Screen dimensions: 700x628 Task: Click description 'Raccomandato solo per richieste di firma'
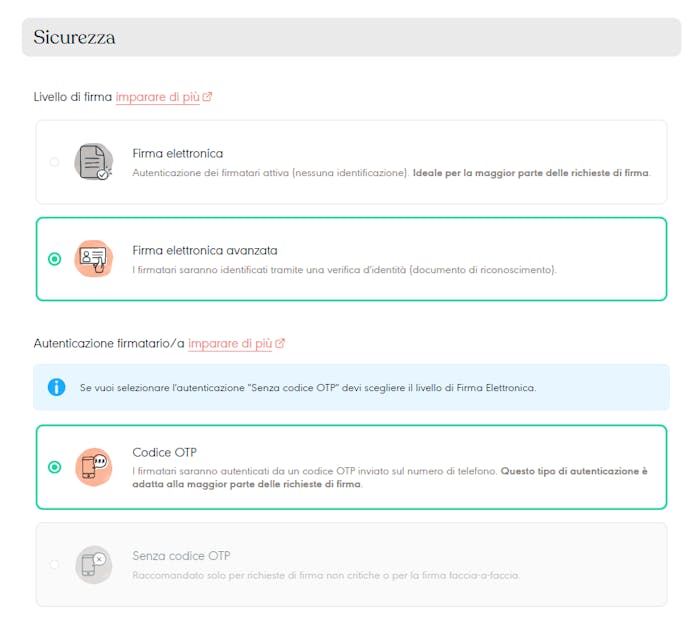[x=326, y=575]
